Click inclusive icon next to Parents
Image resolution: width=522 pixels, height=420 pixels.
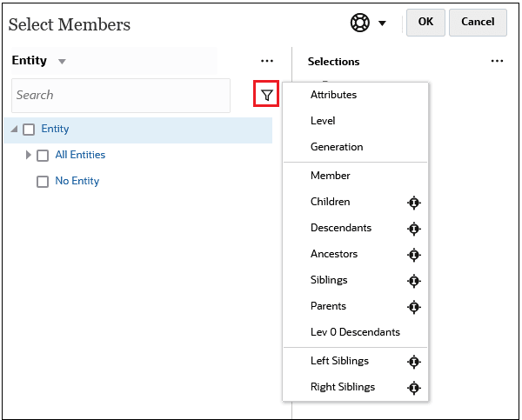coord(414,307)
